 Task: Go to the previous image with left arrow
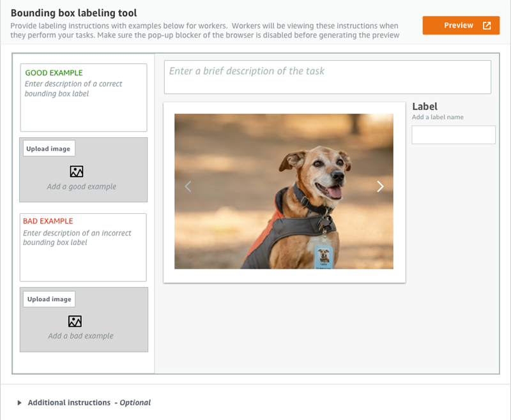(188, 186)
